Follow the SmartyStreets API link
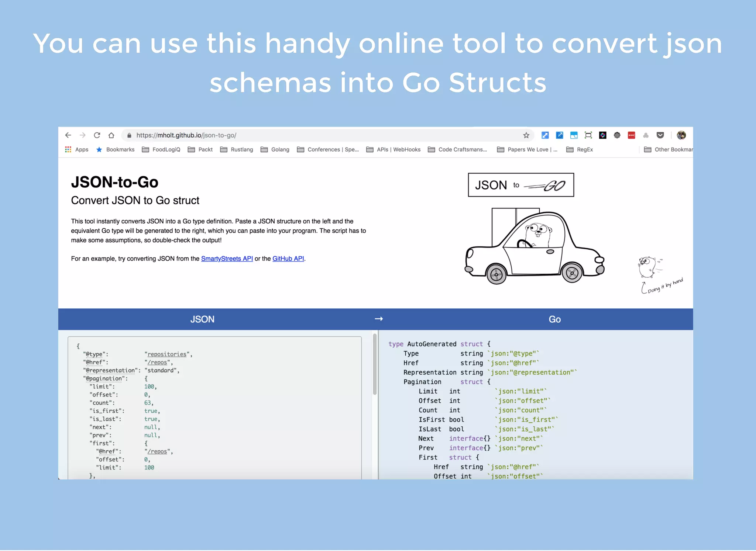The width and height of the screenshot is (756, 551). click(227, 259)
